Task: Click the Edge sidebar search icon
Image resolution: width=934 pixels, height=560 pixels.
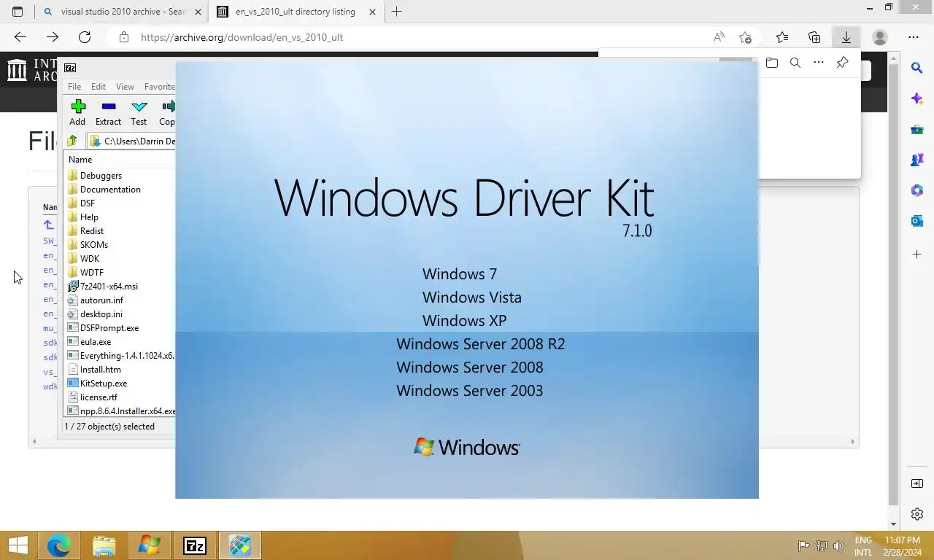Action: [917, 68]
